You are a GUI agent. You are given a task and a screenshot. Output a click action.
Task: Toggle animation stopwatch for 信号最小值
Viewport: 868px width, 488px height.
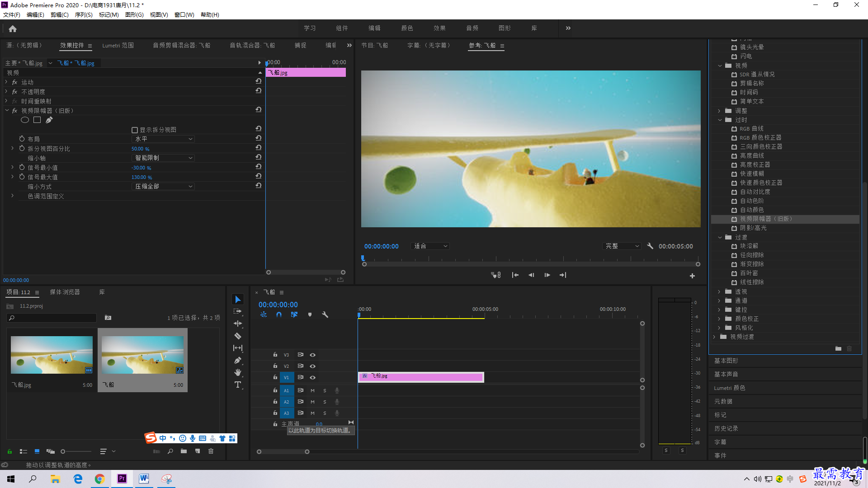22,167
